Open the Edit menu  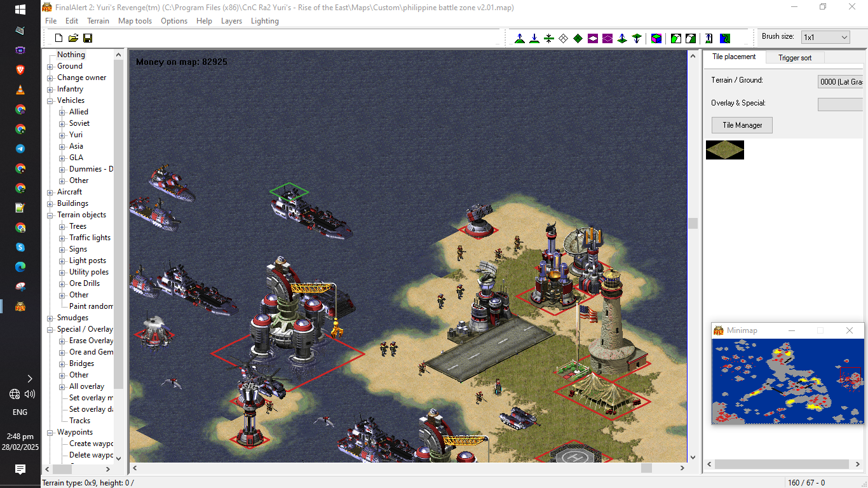(x=72, y=21)
